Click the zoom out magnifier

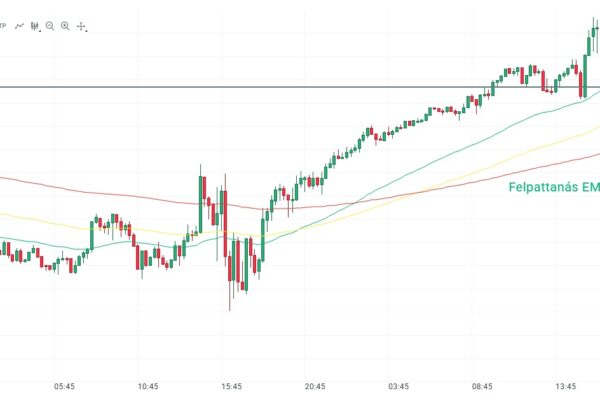pos(49,25)
